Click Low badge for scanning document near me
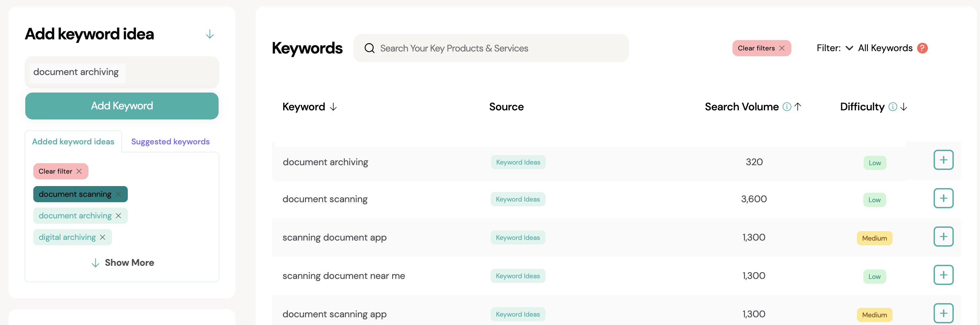Screen dimensions: 980x325 click(875, 277)
